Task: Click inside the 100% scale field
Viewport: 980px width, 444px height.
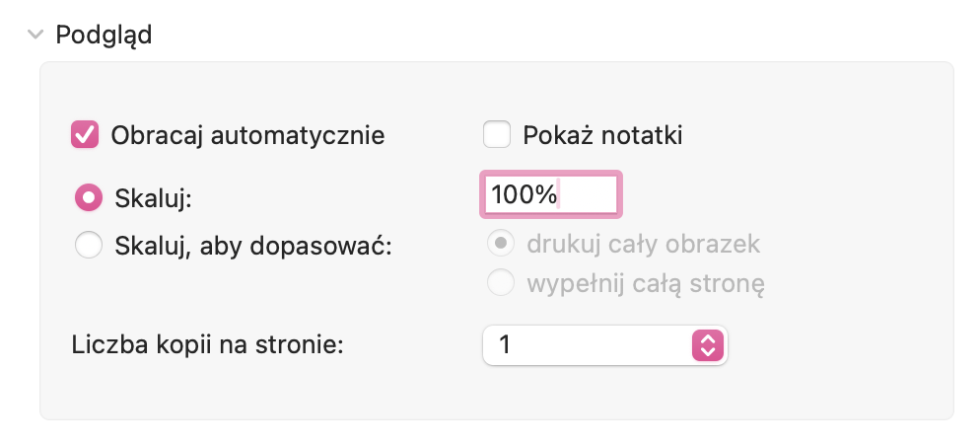Action: click(550, 195)
